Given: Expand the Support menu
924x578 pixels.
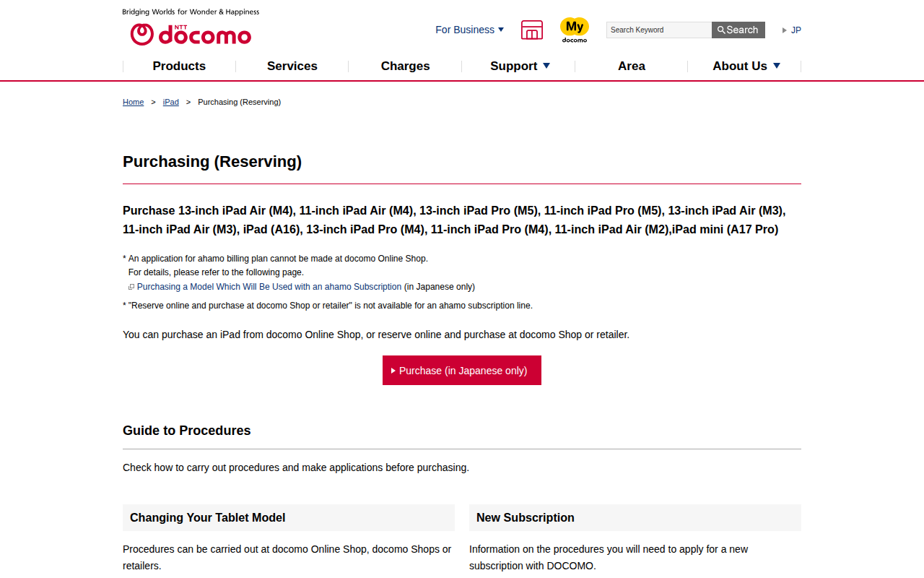Looking at the screenshot, I should pos(520,66).
